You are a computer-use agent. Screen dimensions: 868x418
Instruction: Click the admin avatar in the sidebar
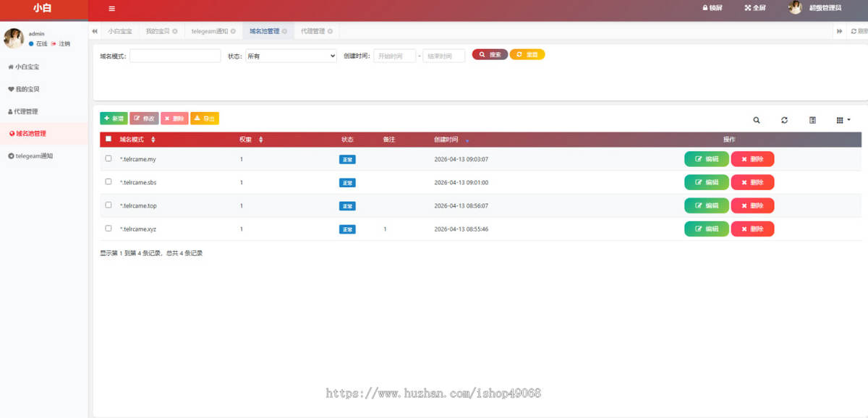click(14, 38)
